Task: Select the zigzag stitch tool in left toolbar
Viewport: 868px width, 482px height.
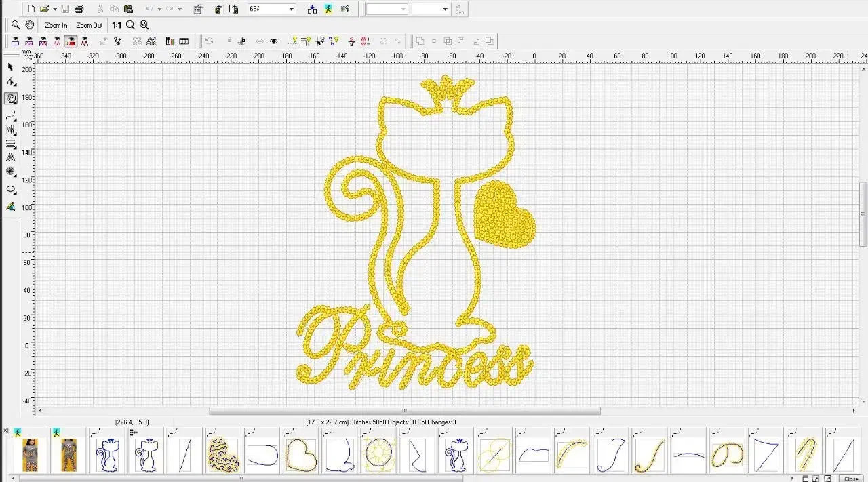Action: tap(10, 129)
